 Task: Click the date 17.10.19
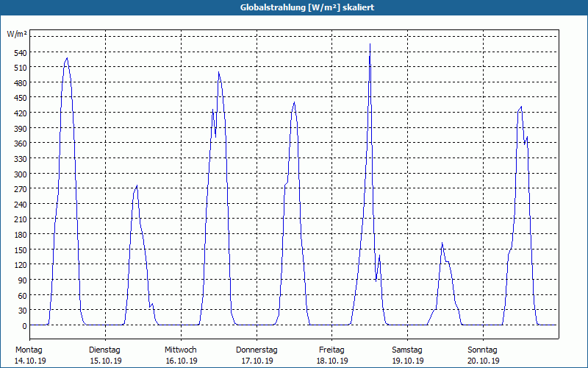(257, 361)
